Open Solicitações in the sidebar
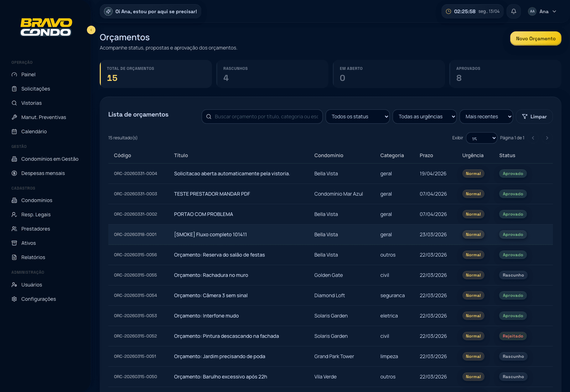Viewport: 570px width, 392px height. (x=36, y=89)
